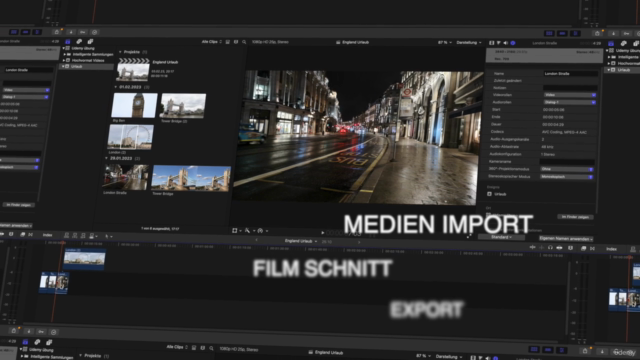Image resolution: width=640 pixels, height=360 pixels.
Task: Open Titles and Generators sidebar in main window
Action: pyautogui.click(x=90, y=42)
